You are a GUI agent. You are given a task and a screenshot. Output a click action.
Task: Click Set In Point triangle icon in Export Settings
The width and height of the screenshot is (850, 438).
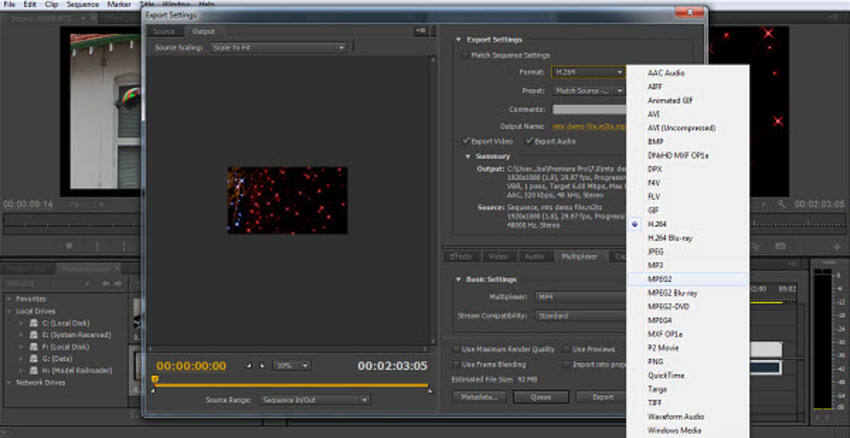click(x=249, y=366)
